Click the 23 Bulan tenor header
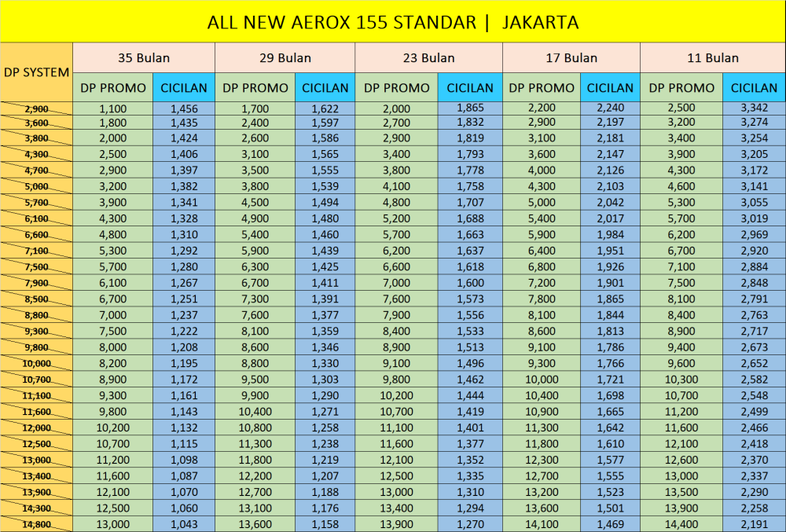 (428, 58)
